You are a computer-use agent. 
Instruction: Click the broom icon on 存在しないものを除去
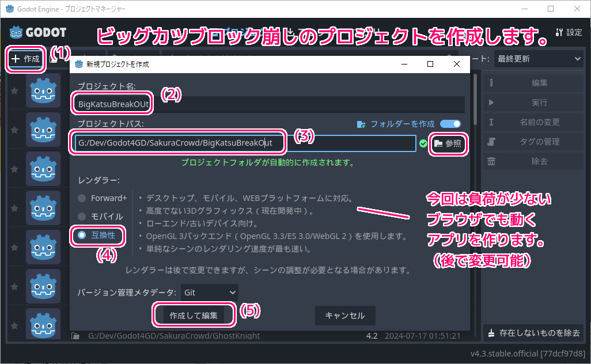click(x=491, y=333)
